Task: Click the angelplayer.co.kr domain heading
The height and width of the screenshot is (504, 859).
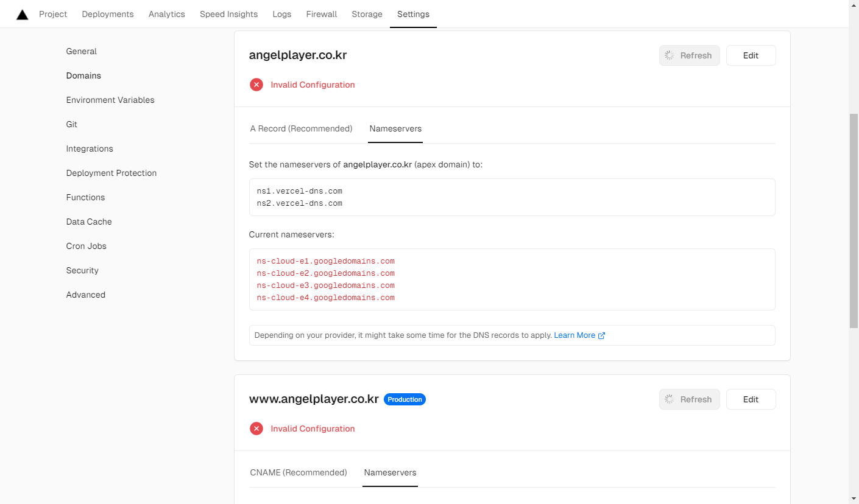Action: tap(298, 55)
